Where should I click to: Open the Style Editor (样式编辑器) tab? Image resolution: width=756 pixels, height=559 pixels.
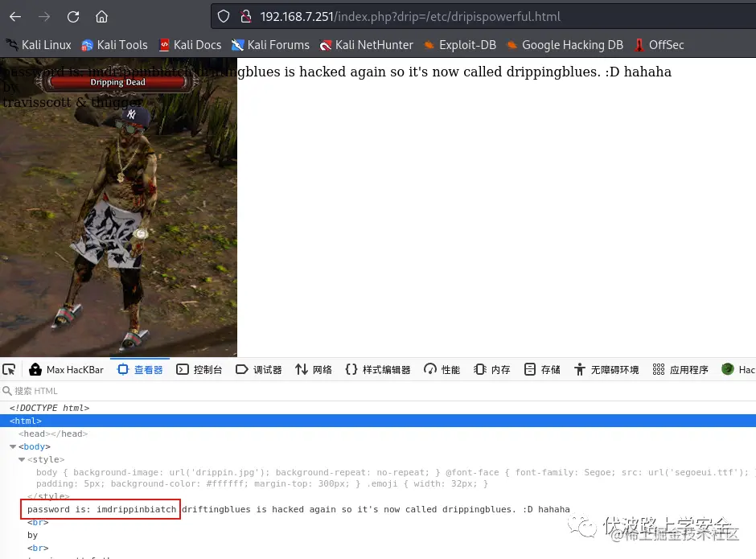[378, 370]
